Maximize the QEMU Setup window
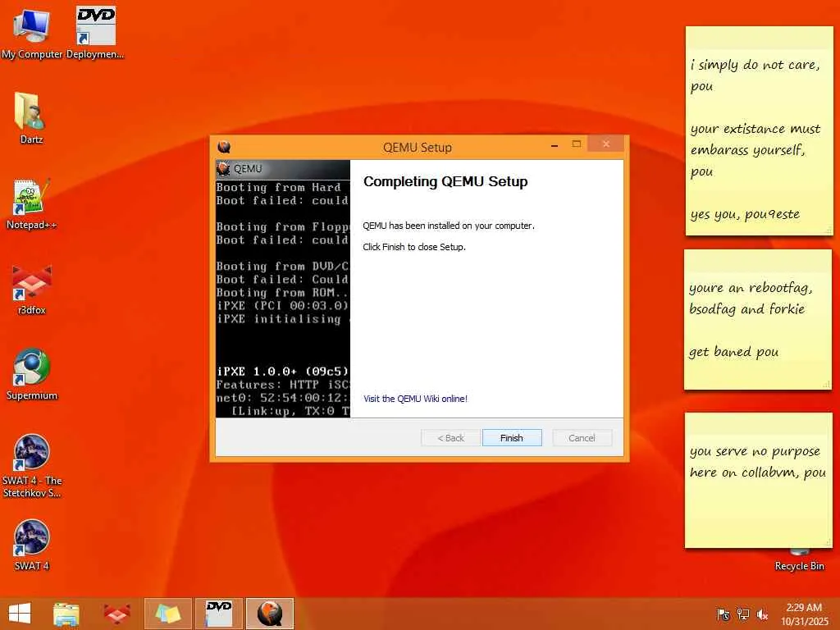840x630 pixels. tap(577, 144)
